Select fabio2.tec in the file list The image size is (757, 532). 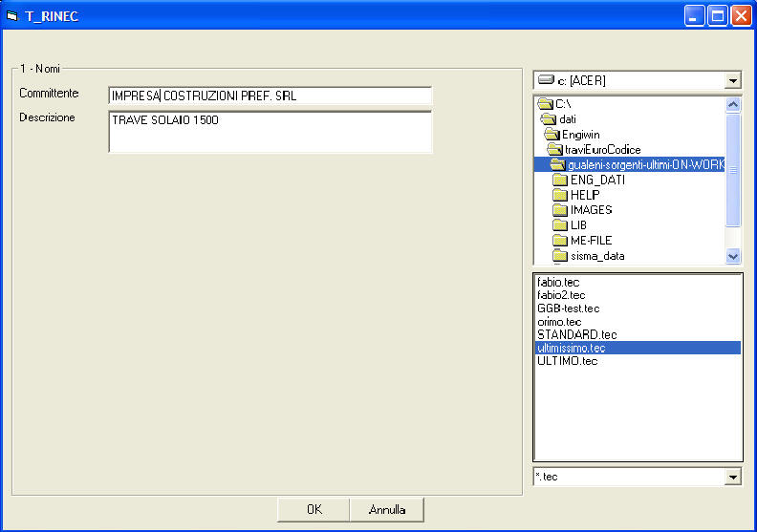[561, 295]
